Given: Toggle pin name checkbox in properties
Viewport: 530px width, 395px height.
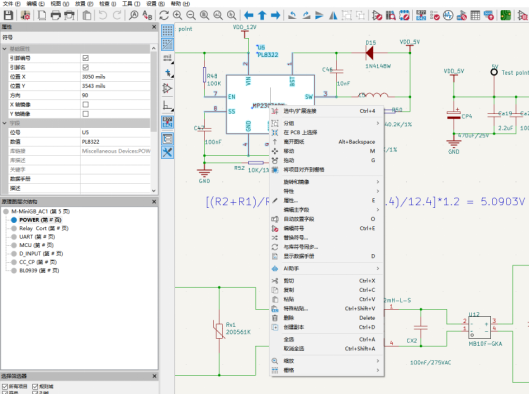Looking at the screenshot, I should point(86,67).
